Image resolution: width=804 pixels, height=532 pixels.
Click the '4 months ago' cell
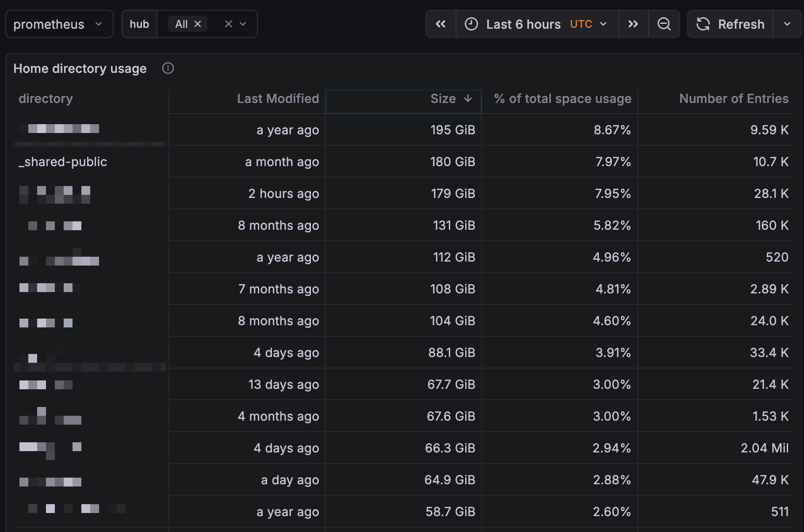[x=247, y=416]
